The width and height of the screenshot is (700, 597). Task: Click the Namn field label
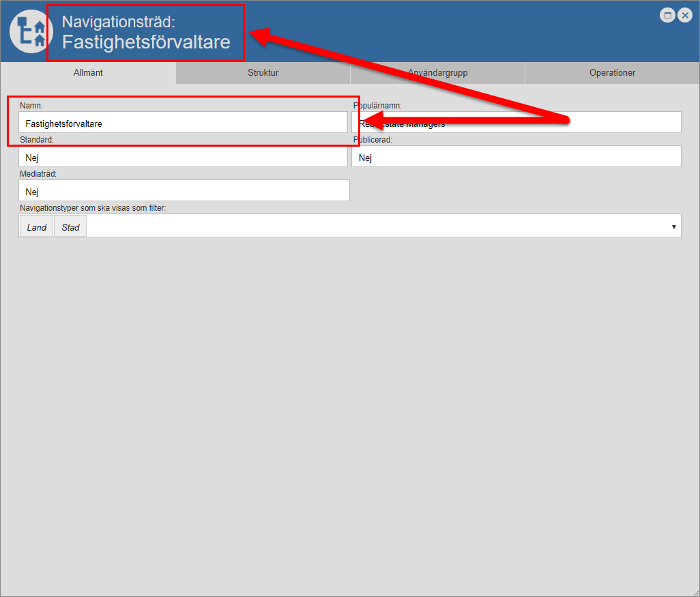31,106
